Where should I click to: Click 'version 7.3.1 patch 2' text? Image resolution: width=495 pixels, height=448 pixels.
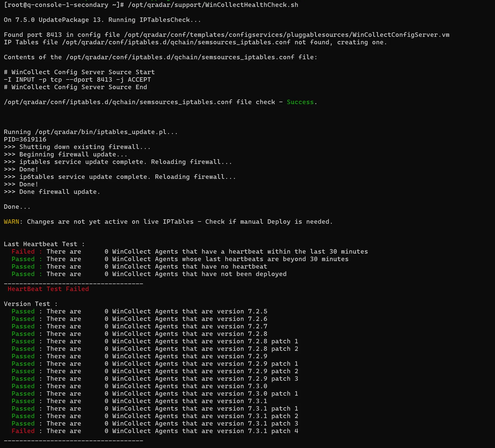tap(258, 416)
